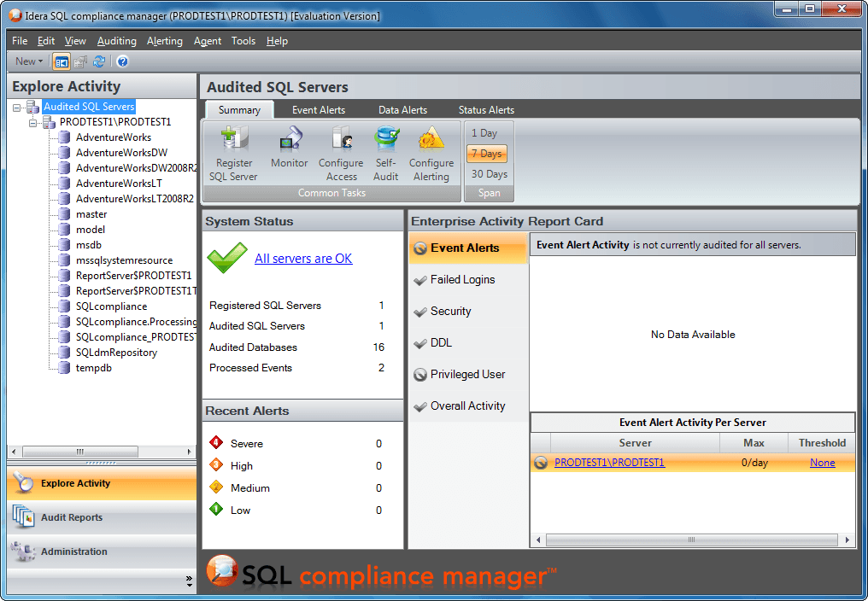Open the File menu
This screenshot has width=868, height=601.
click(x=20, y=41)
